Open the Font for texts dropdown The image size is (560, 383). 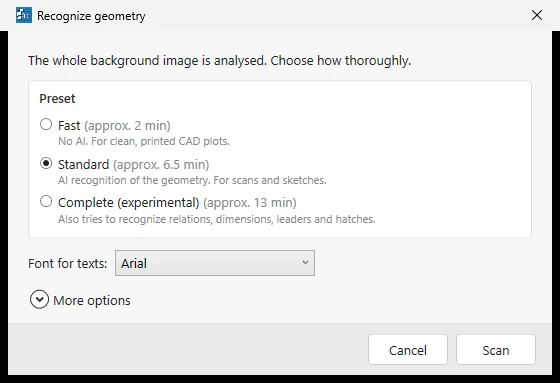tap(215, 263)
